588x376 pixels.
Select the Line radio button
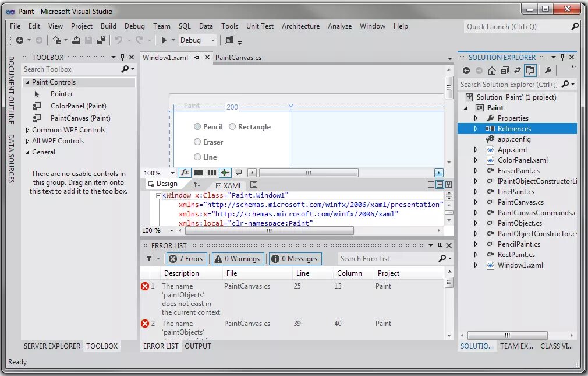pos(197,157)
